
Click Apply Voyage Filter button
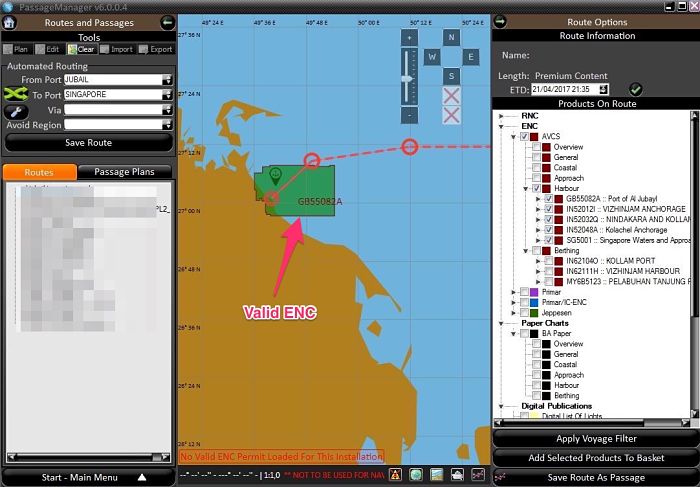point(595,439)
